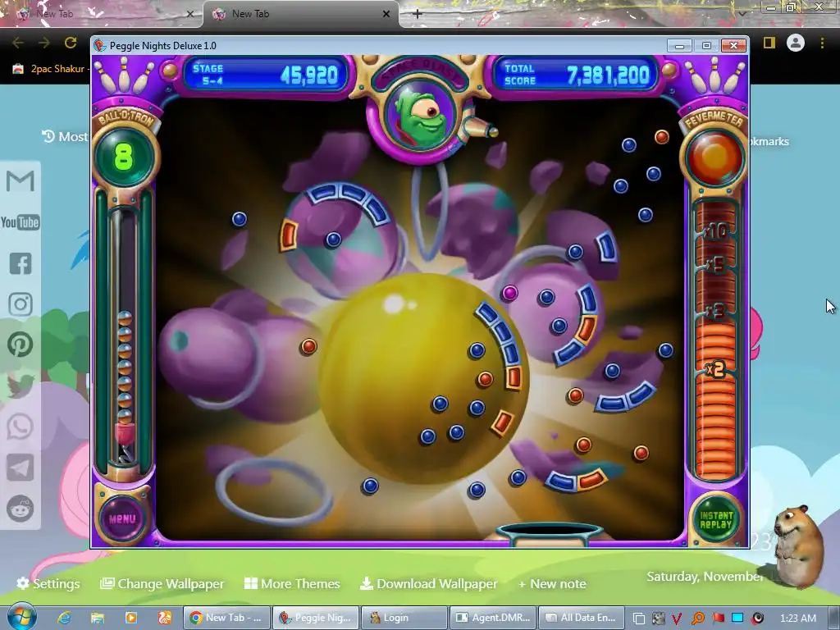Launch Internet Explorer from taskbar

click(x=64, y=618)
